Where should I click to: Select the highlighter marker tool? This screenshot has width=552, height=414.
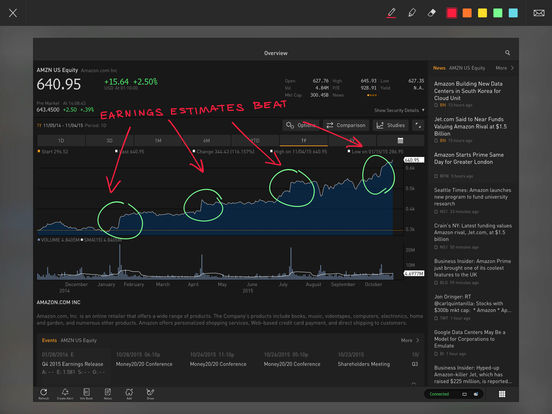click(412, 13)
